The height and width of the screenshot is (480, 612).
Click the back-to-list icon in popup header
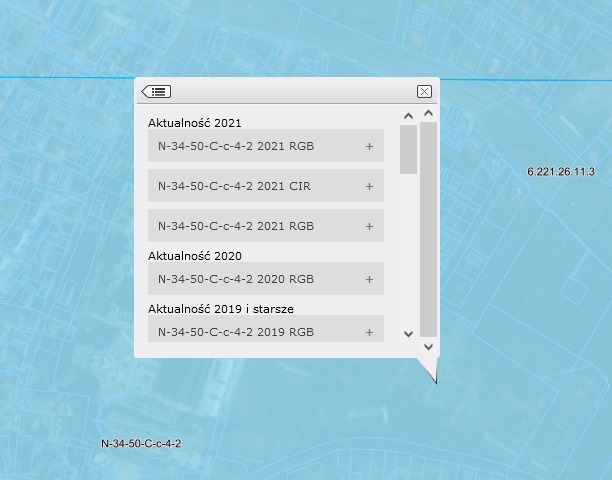pyautogui.click(x=156, y=92)
